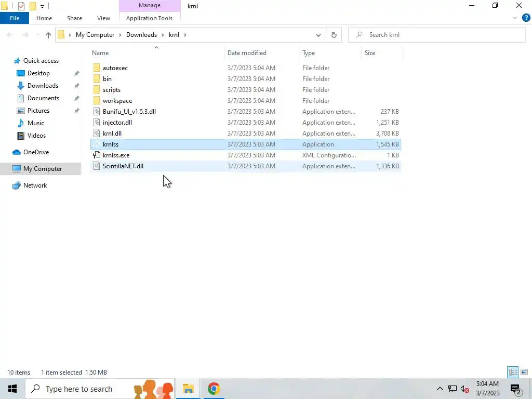
Task: Open the notification center icon
Action: 515,389
